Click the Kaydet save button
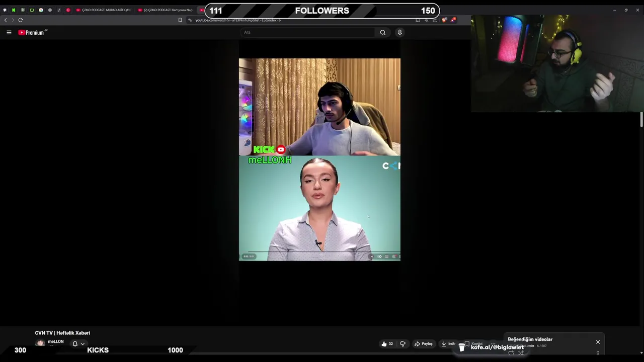 [x=473, y=344]
